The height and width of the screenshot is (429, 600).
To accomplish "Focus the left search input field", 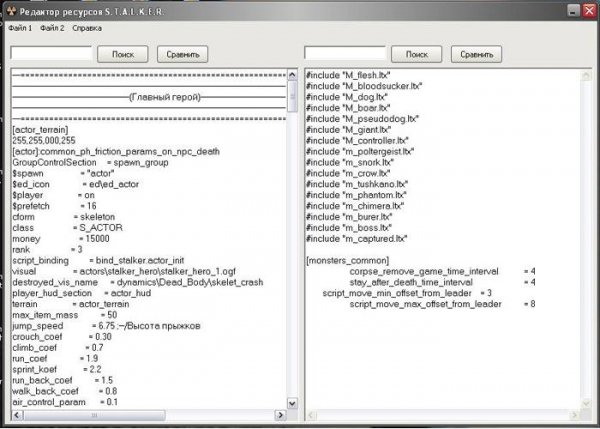I will (x=51, y=53).
